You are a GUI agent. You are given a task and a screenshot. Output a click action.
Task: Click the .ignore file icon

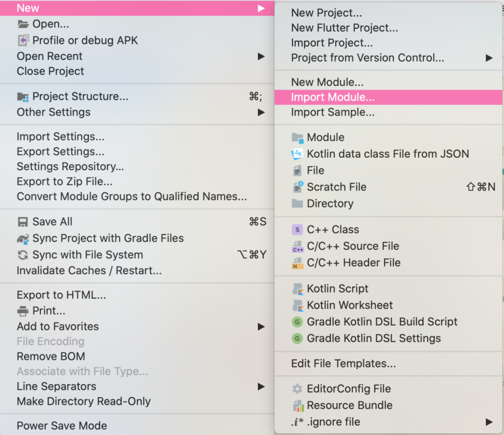[297, 422]
